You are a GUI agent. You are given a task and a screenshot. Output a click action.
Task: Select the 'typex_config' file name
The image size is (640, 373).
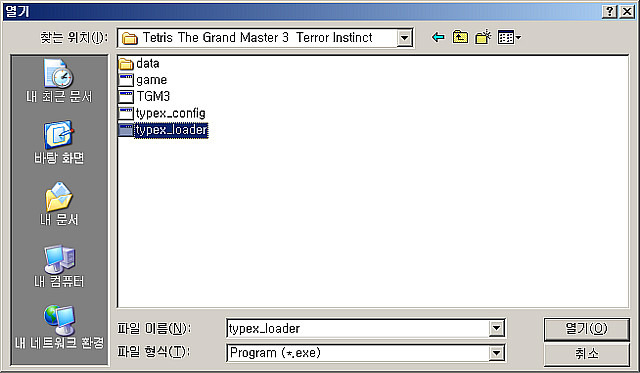[171, 113]
